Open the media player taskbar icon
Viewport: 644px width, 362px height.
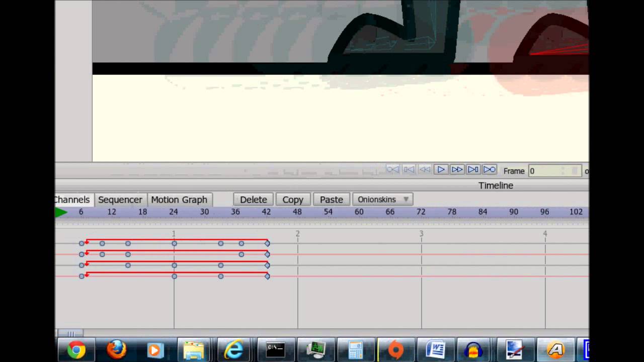coord(155,350)
